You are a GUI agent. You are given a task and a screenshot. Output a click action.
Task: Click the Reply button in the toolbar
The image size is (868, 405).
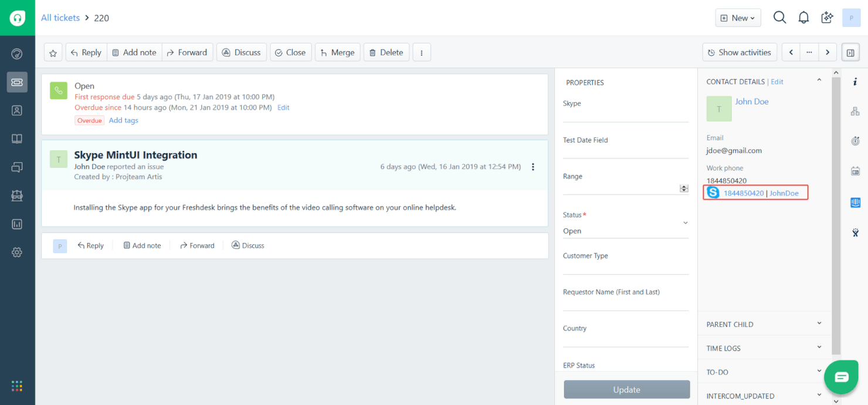[x=86, y=52]
